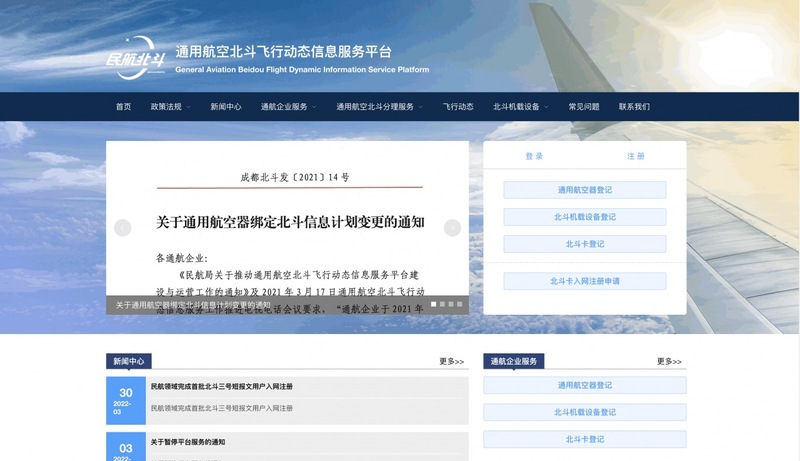Image resolution: width=800 pixels, height=461 pixels.
Task: Click carousel caption 关于通用航空器绑定北斗信息计划变更的通知
Action: [x=193, y=305]
